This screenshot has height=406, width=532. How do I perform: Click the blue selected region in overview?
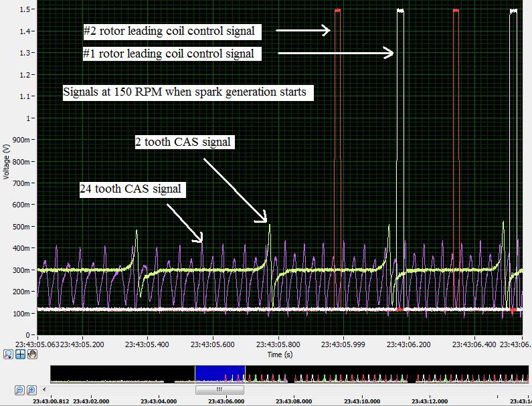point(219,373)
